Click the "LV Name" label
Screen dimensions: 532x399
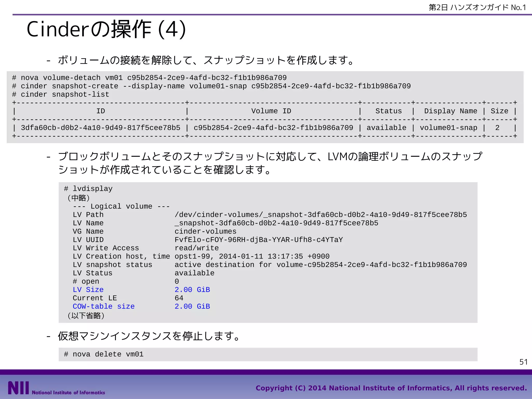coord(88,223)
